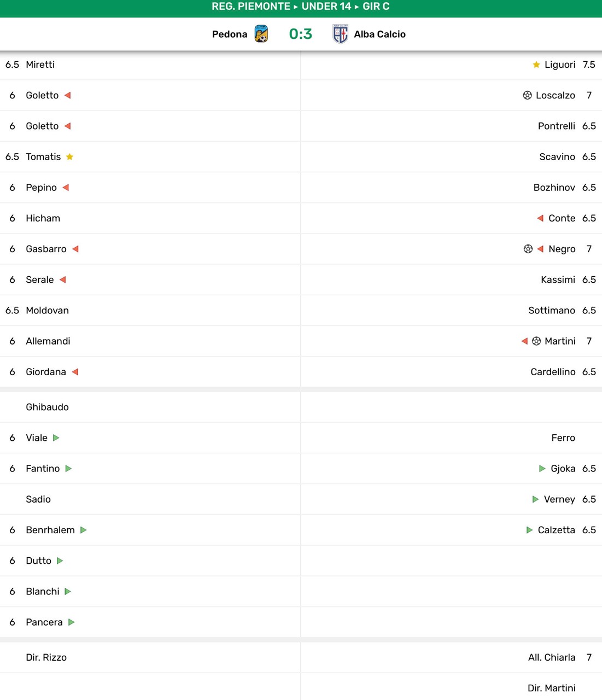602x700 pixels.
Task: Click the red substitution arrow beside Pepino
Action: click(66, 188)
